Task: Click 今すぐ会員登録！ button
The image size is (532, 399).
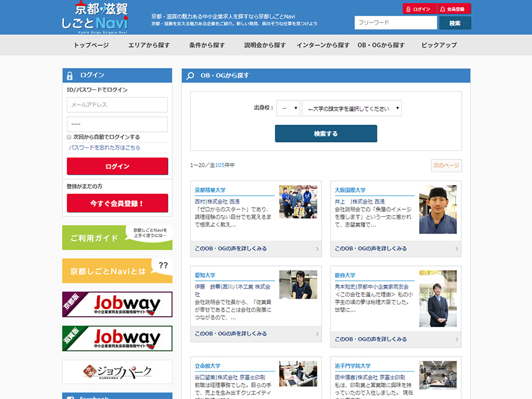Action: [x=118, y=203]
